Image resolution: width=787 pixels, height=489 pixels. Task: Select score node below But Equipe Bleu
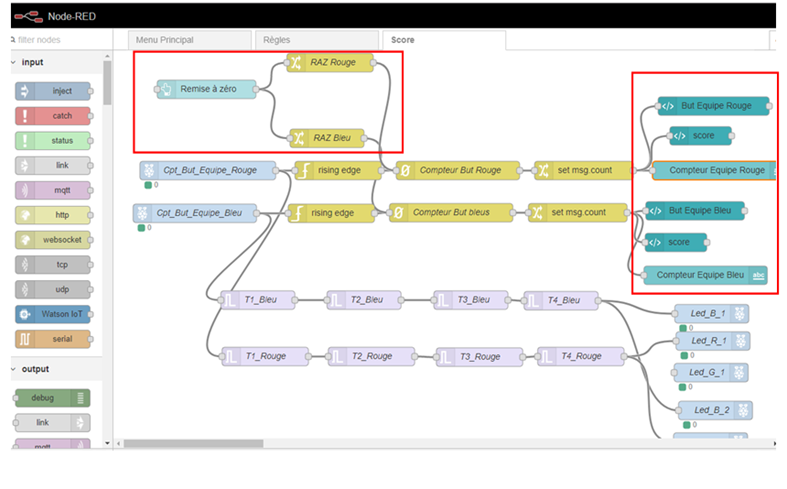(676, 242)
